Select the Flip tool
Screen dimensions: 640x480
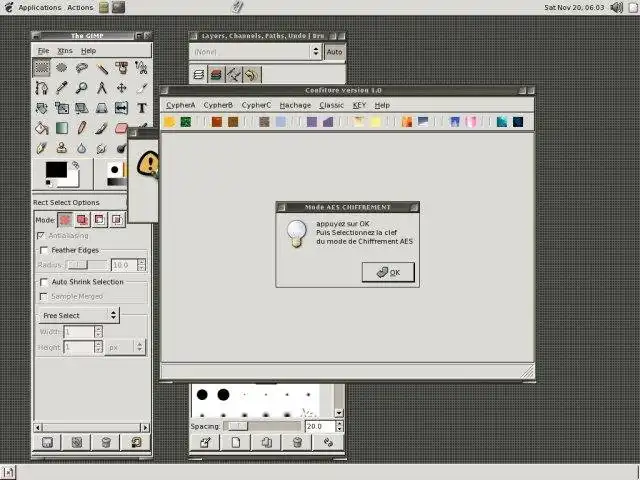(121, 108)
